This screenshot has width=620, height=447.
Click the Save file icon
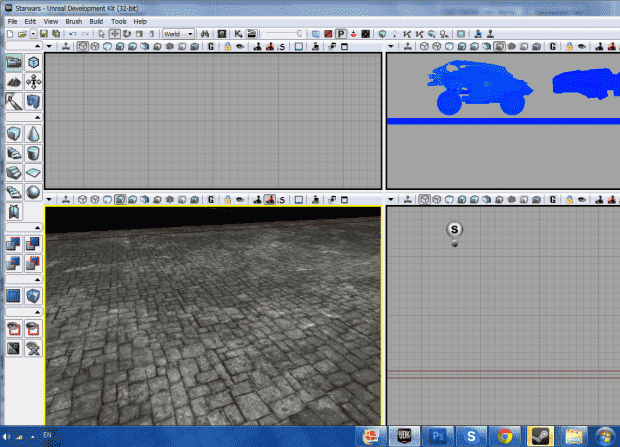point(44,33)
